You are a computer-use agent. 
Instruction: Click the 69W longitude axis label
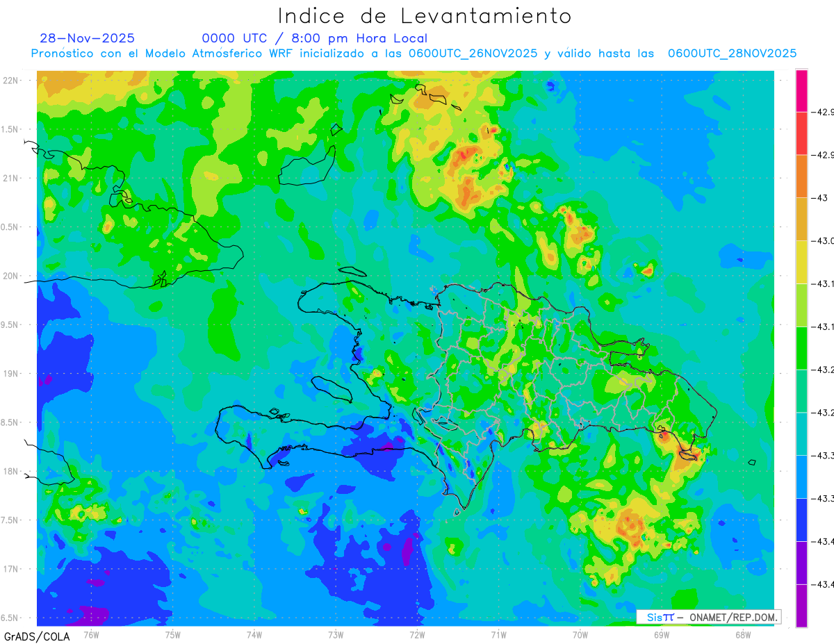click(x=662, y=634)
